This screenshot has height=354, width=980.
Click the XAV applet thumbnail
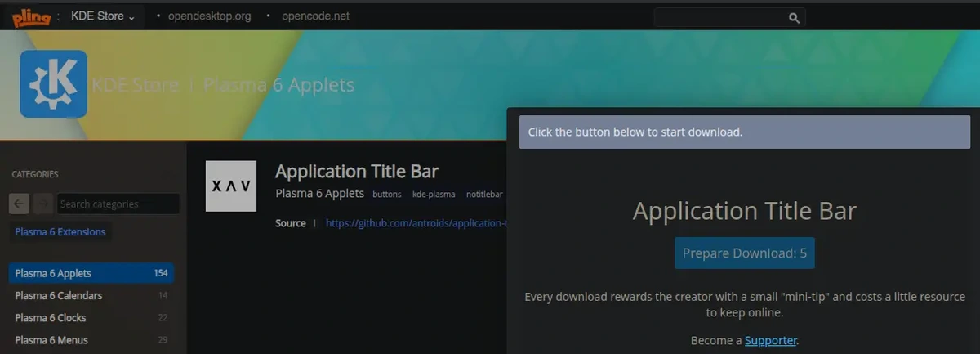click(x=230, y=186)
